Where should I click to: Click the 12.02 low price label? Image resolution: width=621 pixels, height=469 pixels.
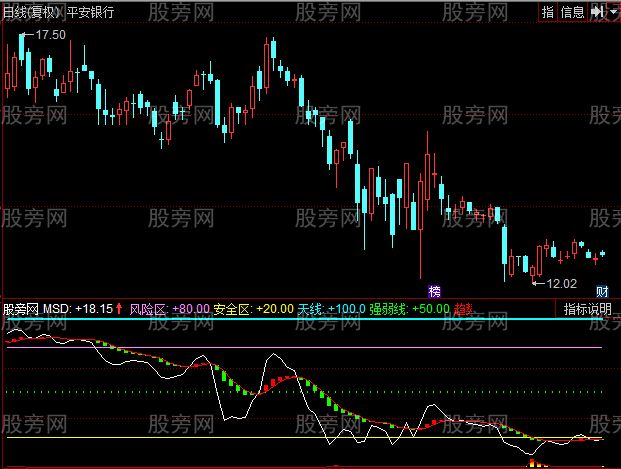point(559,284)
